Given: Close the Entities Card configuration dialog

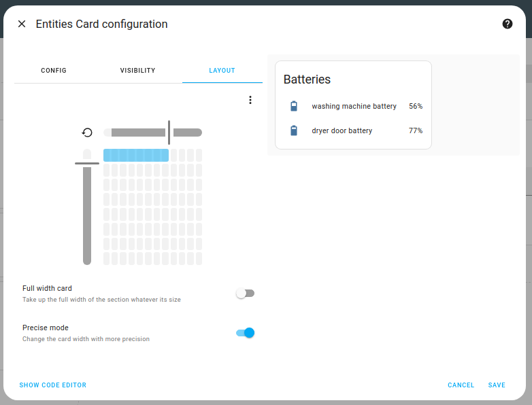Looking at the screenshot, I should (22, 24).
